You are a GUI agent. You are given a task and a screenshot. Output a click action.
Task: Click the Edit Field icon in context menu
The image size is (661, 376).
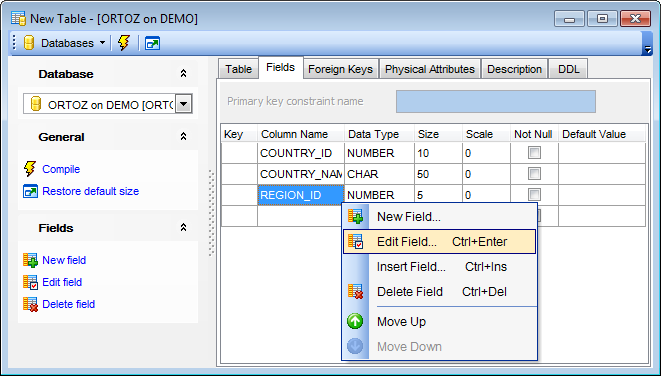pyautogui.click(x=355, y=242)
